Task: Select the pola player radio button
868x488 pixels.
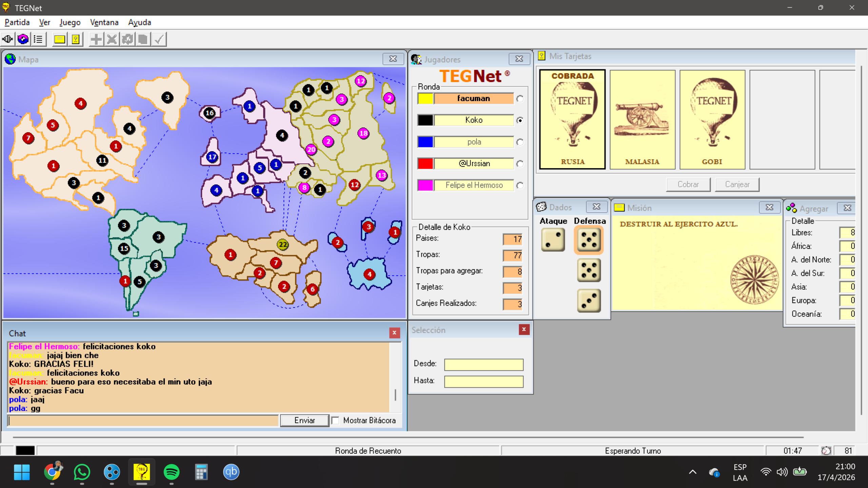Action: tap(520, 142)
